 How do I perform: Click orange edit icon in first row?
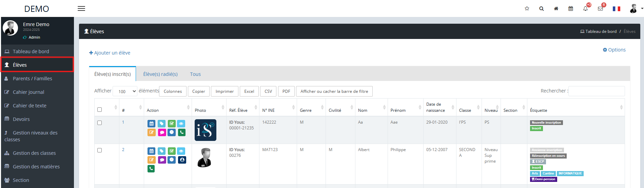click(152, 132)
